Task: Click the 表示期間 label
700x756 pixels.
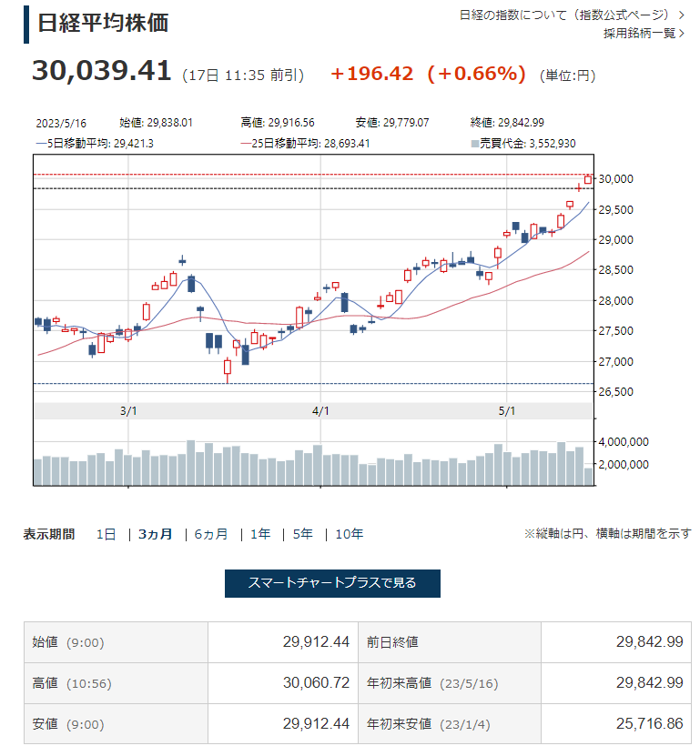Action: 49,534
